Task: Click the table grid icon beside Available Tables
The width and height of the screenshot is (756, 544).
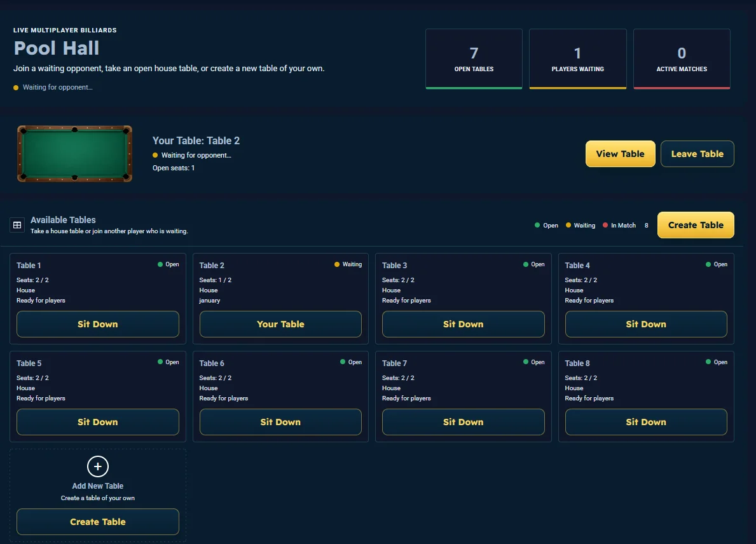Action: tap(17, 225)
